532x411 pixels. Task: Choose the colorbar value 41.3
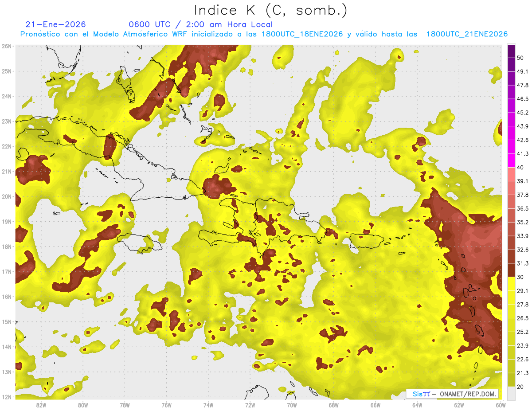point(523,154)
